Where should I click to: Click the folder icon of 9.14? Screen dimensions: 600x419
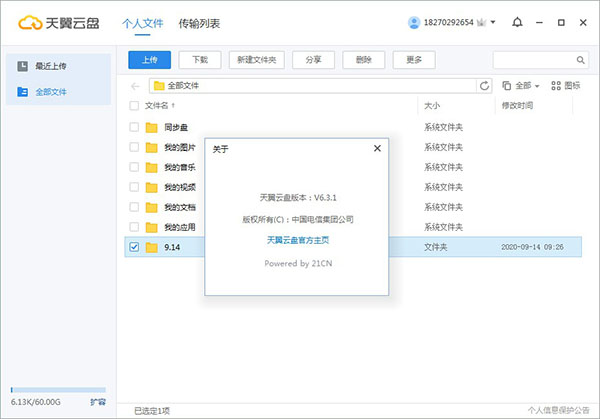coord(152,247)
